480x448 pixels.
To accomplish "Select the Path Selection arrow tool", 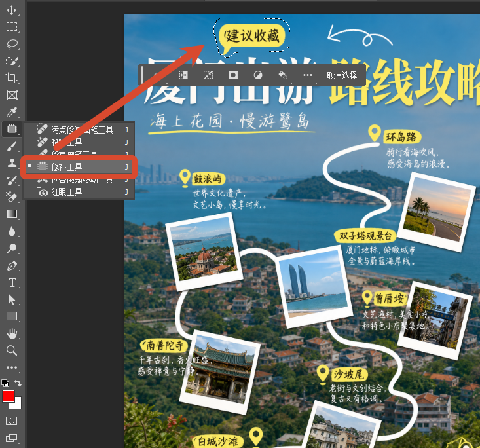I will tap(12, 299).
